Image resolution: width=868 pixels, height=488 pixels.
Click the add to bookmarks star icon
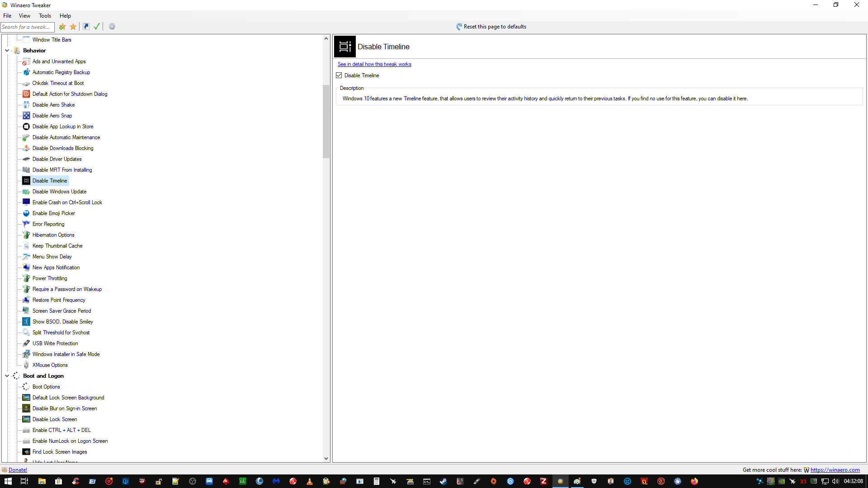(62, 27)
